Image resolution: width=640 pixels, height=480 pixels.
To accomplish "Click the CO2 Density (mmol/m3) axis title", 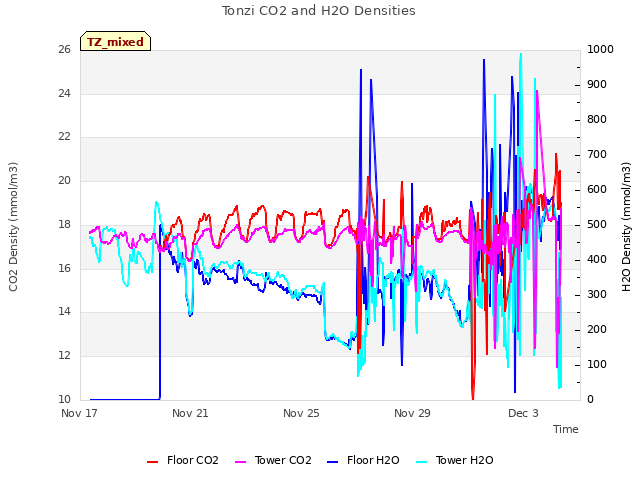I will 13,227.
